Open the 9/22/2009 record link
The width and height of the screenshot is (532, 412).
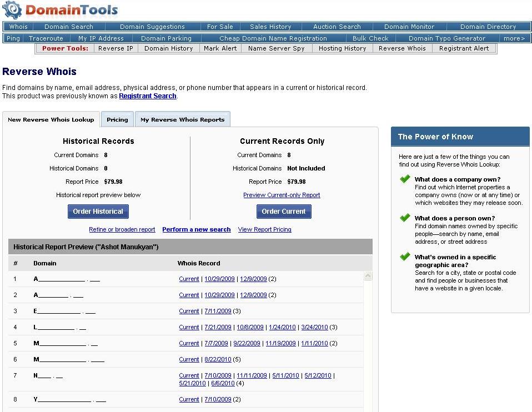click(247, 344)
